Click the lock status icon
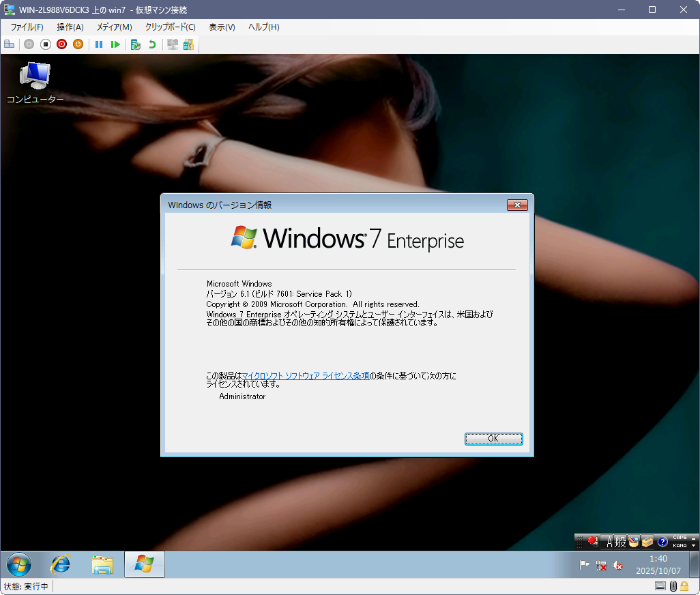 pyautogui.click(x=684, y=586)
